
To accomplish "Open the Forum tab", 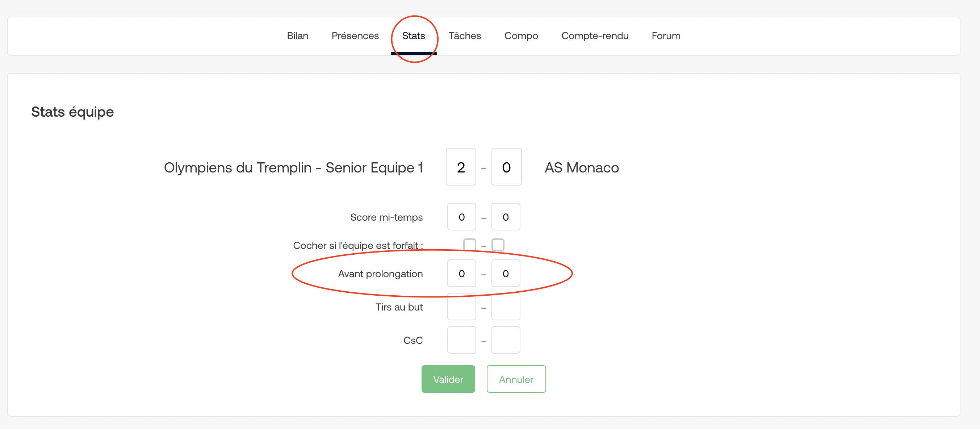I will coord(666,36).
